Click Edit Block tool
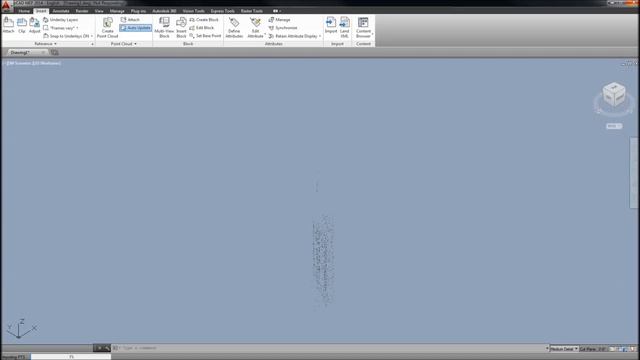The height and width of the screenshot is (360, 640). (x=202, y=28)
